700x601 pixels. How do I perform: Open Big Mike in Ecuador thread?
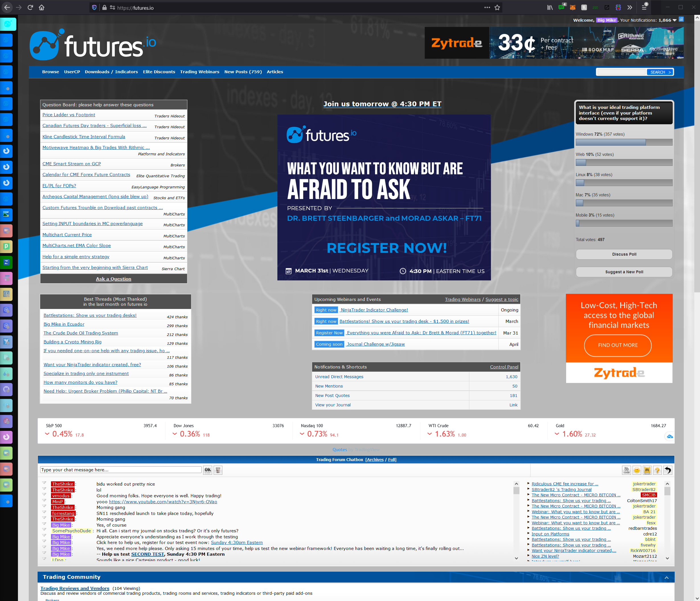pyautogui.click(x=64, y=324)
